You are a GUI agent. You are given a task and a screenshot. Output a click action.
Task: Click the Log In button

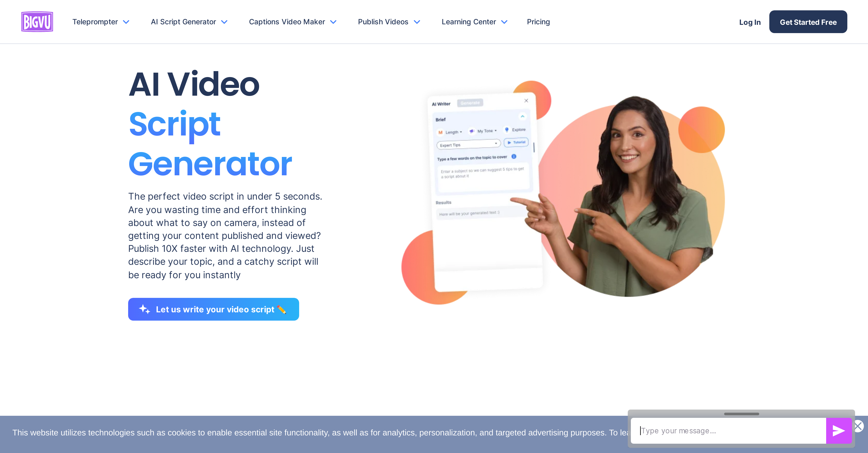click(x=749, y=21)
